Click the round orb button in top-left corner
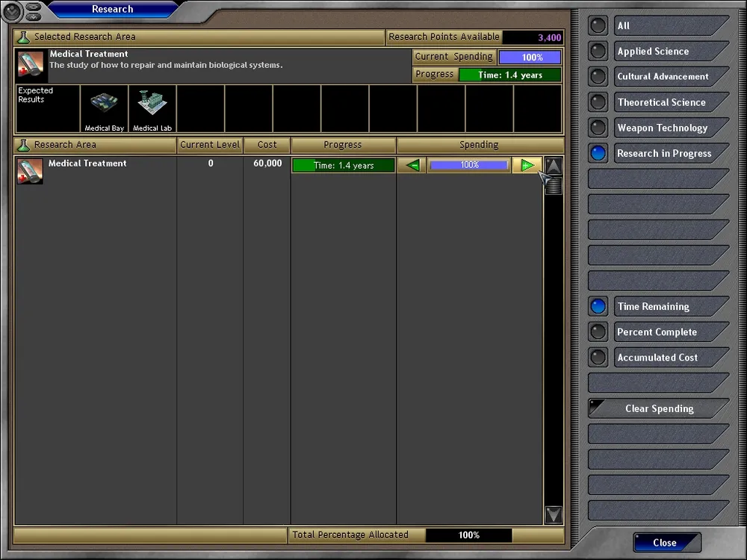Viewport: 747px width, 560px height. [x=12, y=11]
